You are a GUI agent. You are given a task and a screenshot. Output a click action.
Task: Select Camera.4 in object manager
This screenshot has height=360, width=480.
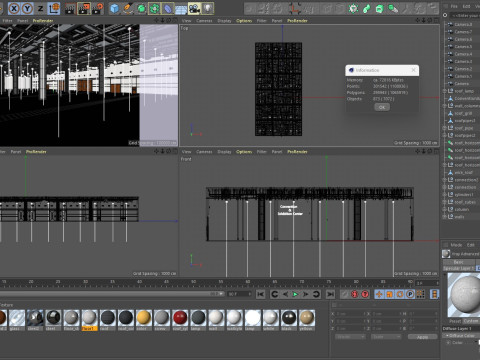tap(463, 54)
